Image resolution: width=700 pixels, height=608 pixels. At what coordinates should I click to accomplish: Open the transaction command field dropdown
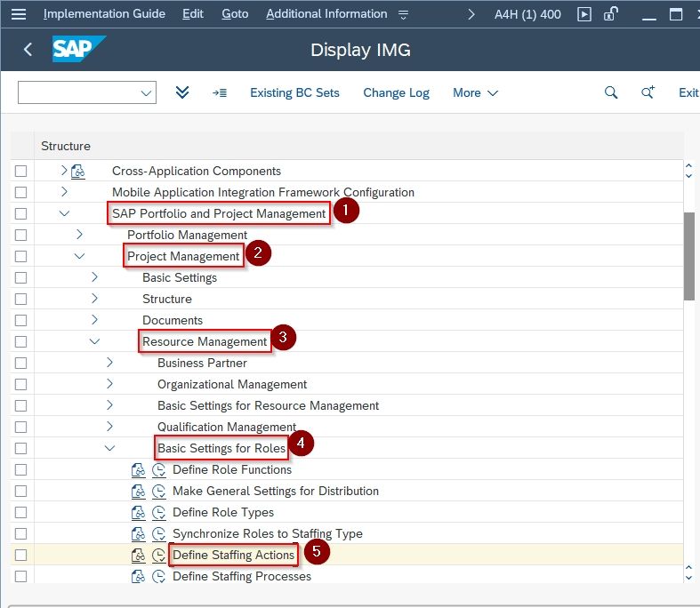[x=146, y=92]
